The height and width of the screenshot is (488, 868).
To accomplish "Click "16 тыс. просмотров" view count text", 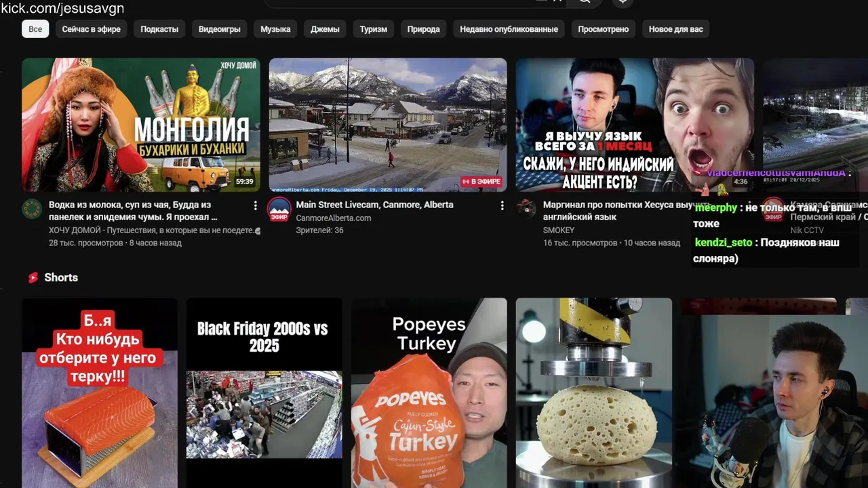I will click(580, 243).
